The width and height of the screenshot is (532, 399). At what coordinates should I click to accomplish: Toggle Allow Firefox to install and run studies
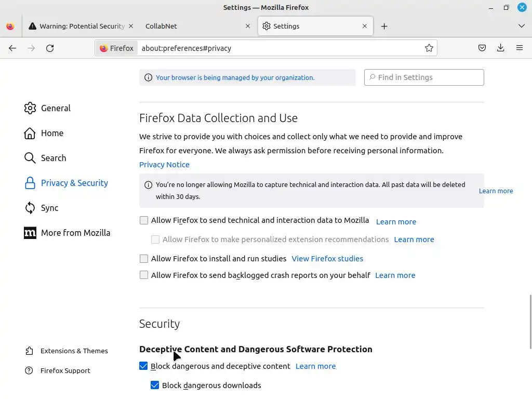point(144,259)
